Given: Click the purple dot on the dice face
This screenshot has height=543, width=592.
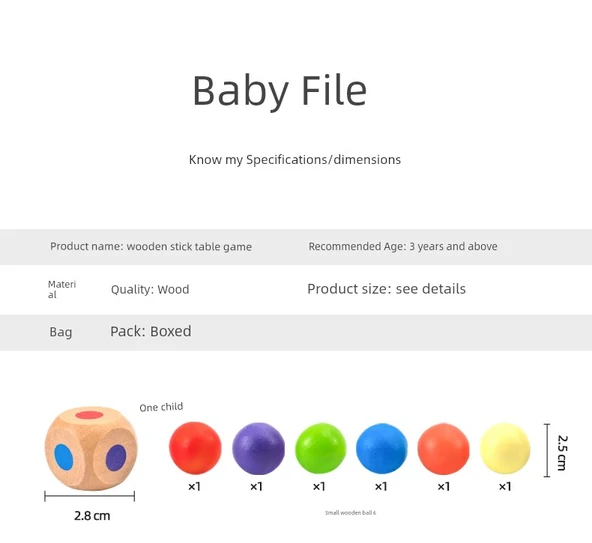Looking at the screenshot, I should pos(116,458).
